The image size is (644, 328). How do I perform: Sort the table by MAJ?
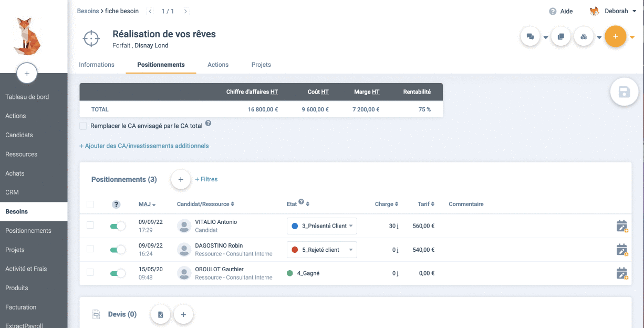147,204
